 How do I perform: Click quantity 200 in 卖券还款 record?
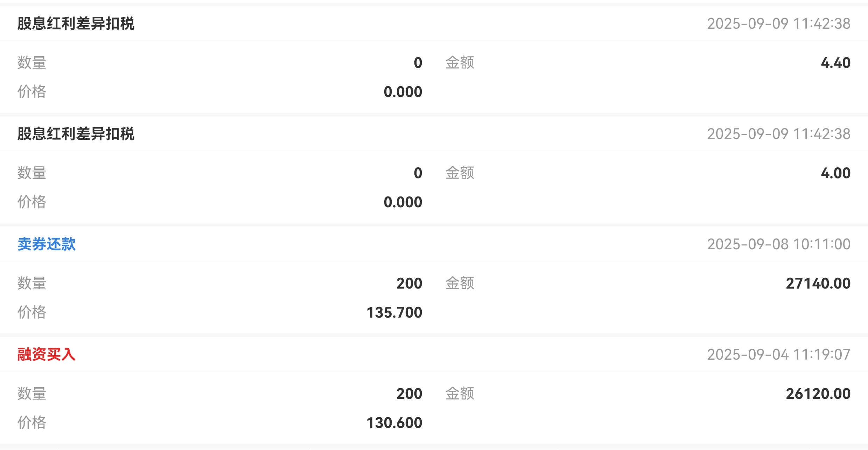(409, 284)
